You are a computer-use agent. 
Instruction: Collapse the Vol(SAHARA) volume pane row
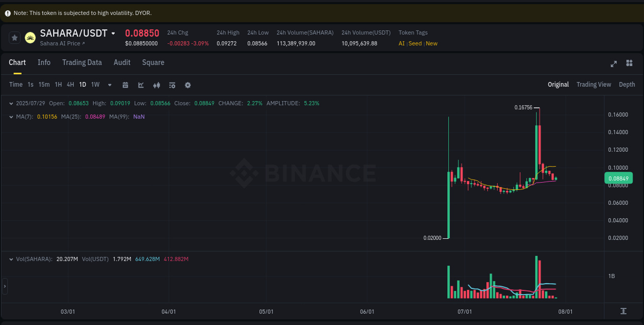pyautogui.click(x=10, y=259)
